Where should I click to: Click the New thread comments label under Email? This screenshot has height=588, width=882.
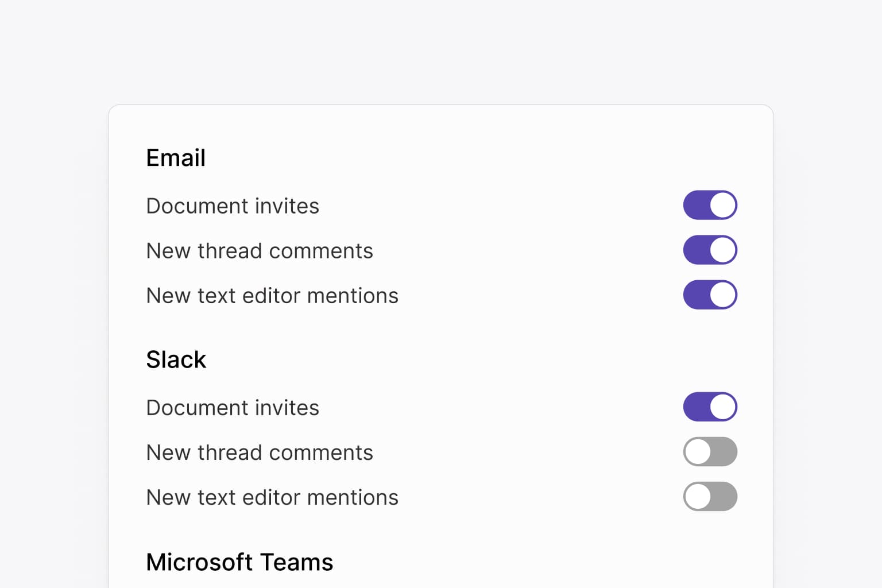click(260, 250)
